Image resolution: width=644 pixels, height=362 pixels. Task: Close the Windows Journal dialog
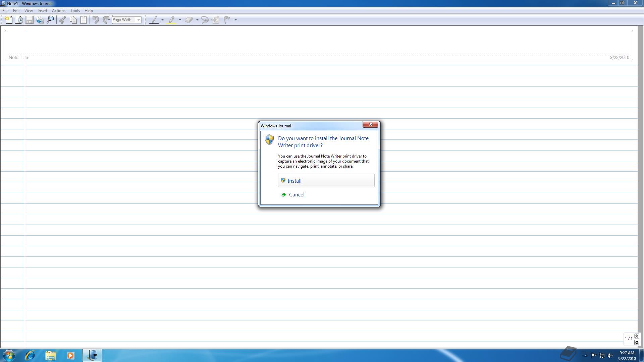click(x=370, y=124)
